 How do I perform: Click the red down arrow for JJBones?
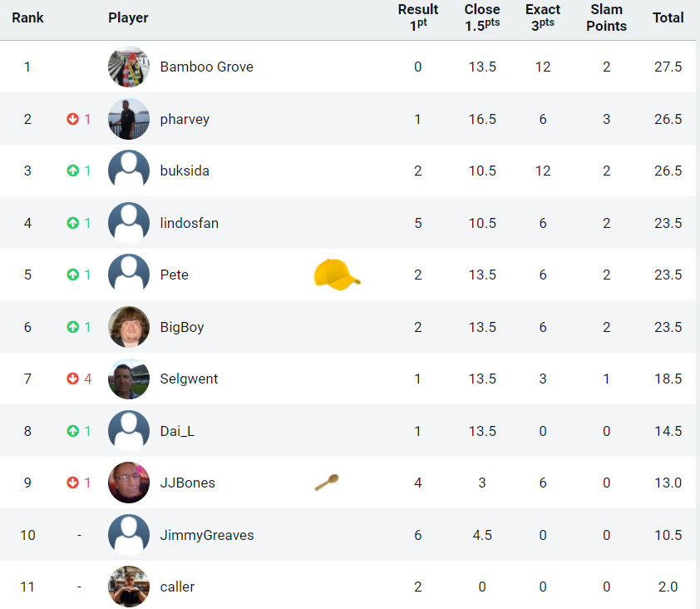point(73,483)
